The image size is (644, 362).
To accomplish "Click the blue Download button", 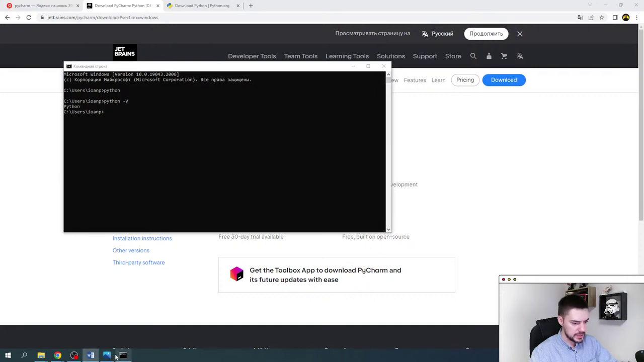I will tap(504, 80).
